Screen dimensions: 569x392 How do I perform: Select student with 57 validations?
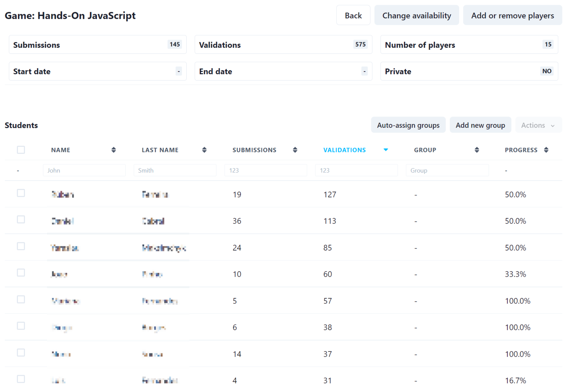(x=21, y=300)
